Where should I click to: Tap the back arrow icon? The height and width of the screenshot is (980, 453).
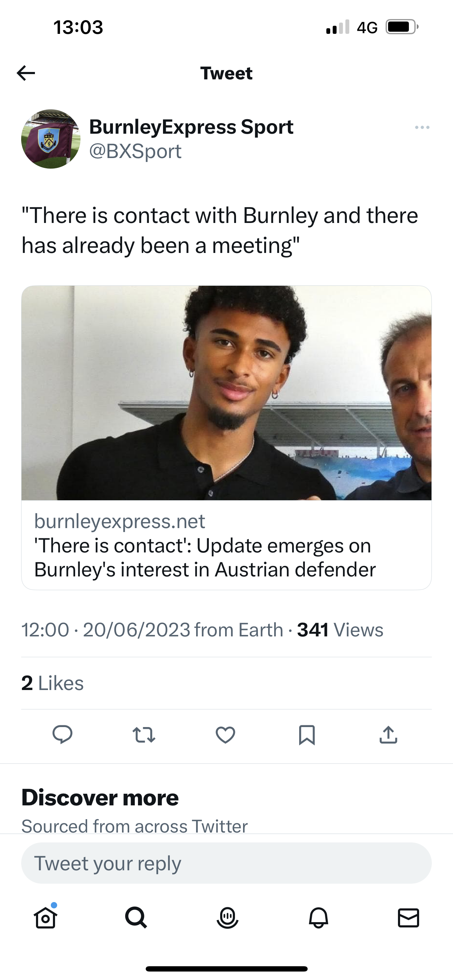pos(26,73)
